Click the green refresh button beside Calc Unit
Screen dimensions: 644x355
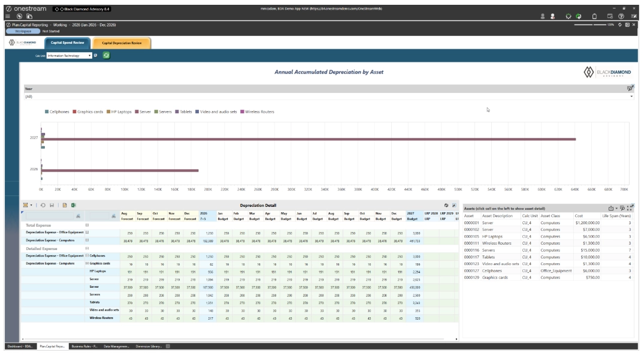point(106,55)
